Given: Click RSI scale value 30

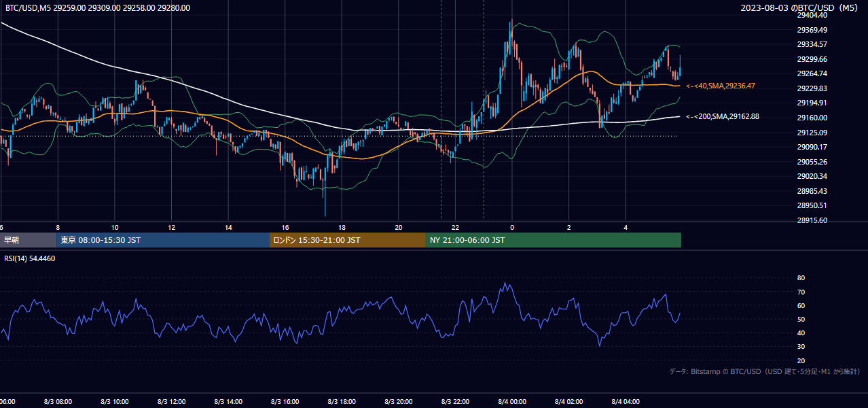Looking at the screenshot, I should coord(801,346).
